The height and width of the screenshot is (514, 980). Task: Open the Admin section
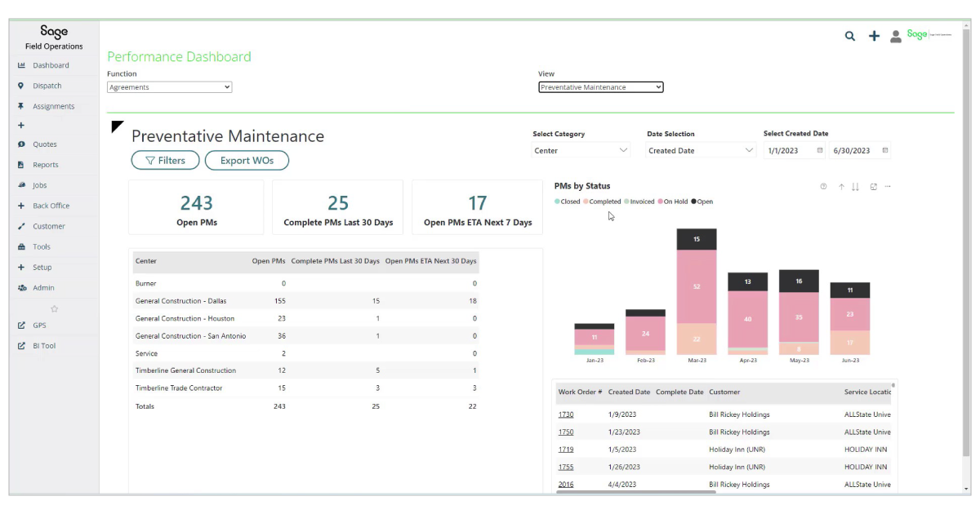[x=43, y=287]
